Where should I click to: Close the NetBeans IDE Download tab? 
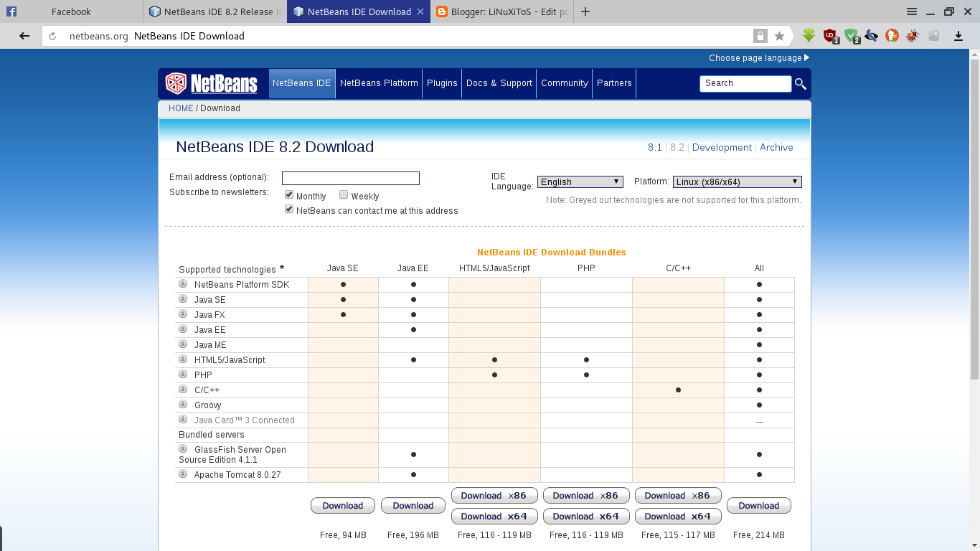click(421, 11)
